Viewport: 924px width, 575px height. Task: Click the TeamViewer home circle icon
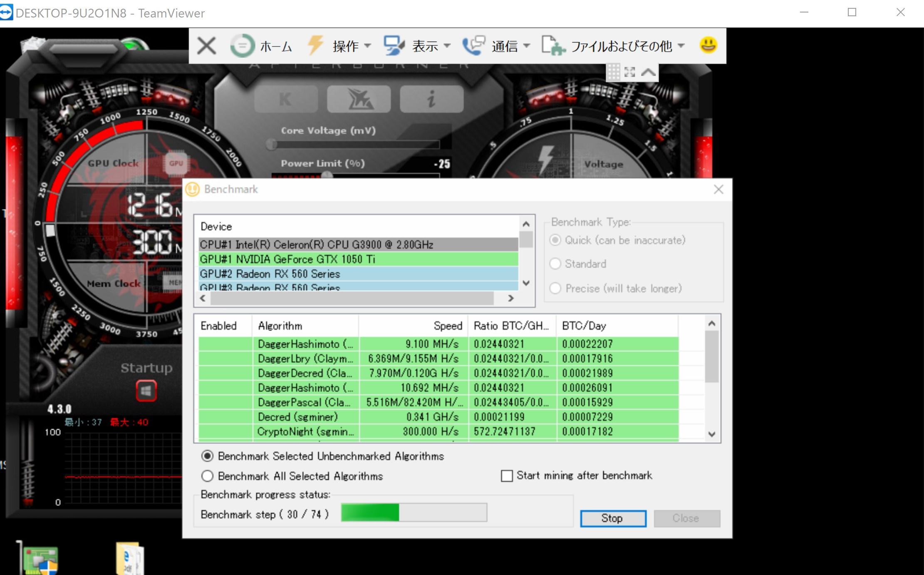(242, 46)
